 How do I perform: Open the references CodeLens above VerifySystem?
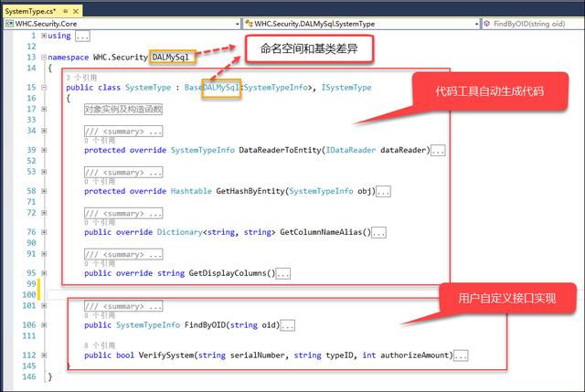click(100, 345)
